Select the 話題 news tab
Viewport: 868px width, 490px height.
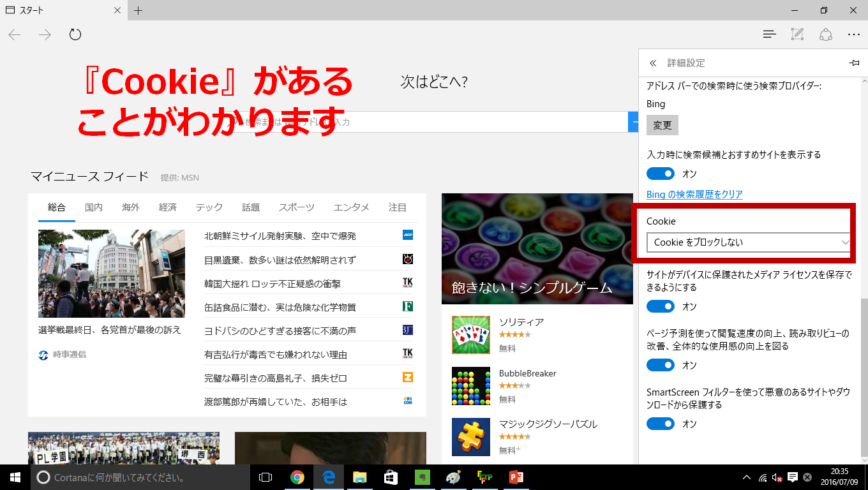[251, 207]
